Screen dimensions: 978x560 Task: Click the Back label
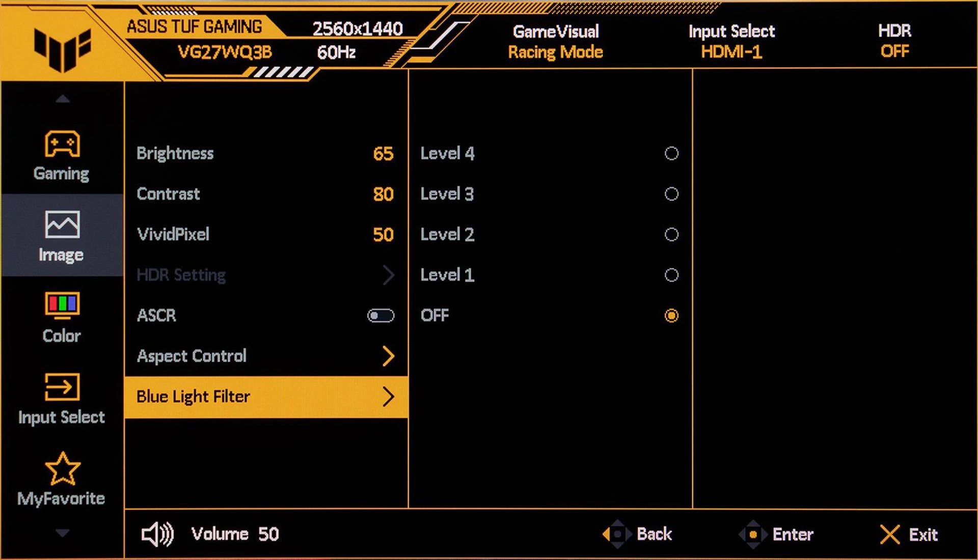coord(654,534)
